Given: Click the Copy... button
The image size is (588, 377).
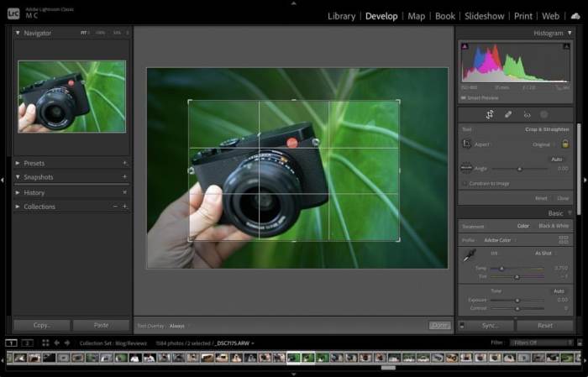Looking at the screenshot, I should pyautogui.click(x=42, y=325).
